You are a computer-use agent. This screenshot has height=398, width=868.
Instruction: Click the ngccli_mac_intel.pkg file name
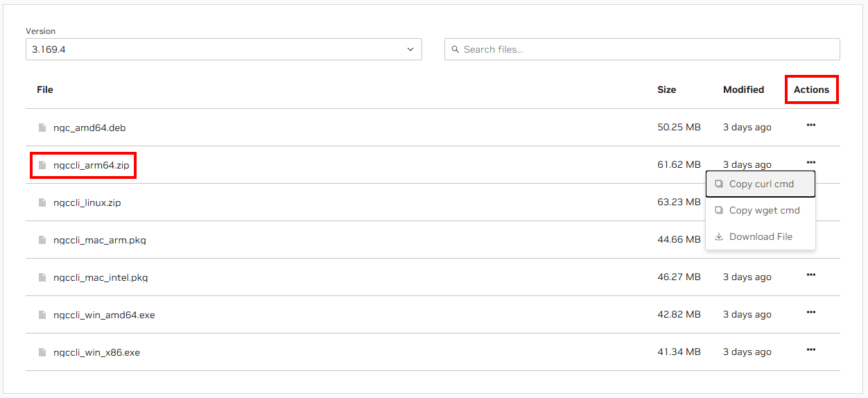(101, 277)
